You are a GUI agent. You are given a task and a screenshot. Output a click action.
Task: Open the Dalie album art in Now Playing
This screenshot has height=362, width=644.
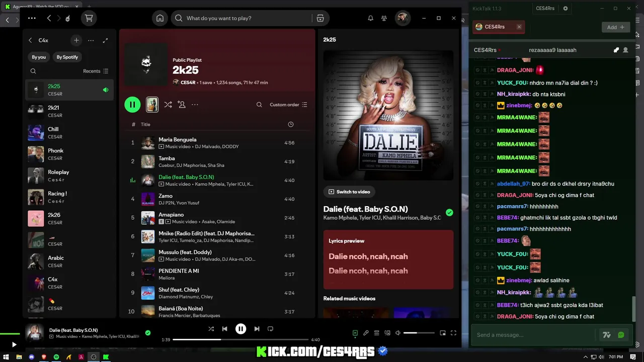(x=388, y=115)
